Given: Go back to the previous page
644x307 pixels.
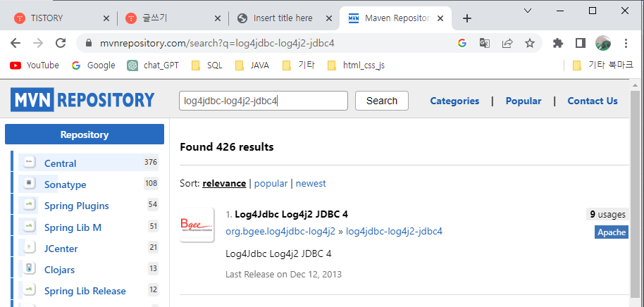Looking at the screenshot, I should coord(16,43).
